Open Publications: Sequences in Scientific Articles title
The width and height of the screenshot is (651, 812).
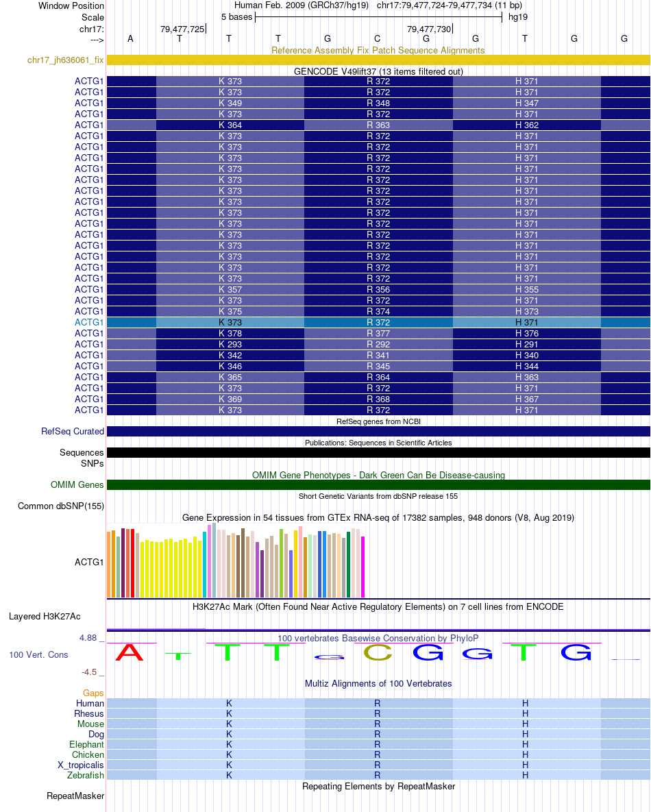point(378,443)
